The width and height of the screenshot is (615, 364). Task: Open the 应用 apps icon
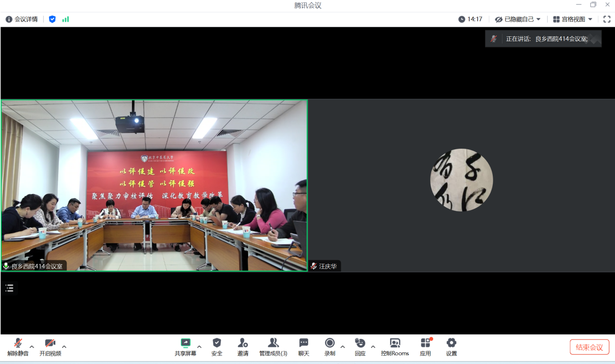tap(425, 343)
